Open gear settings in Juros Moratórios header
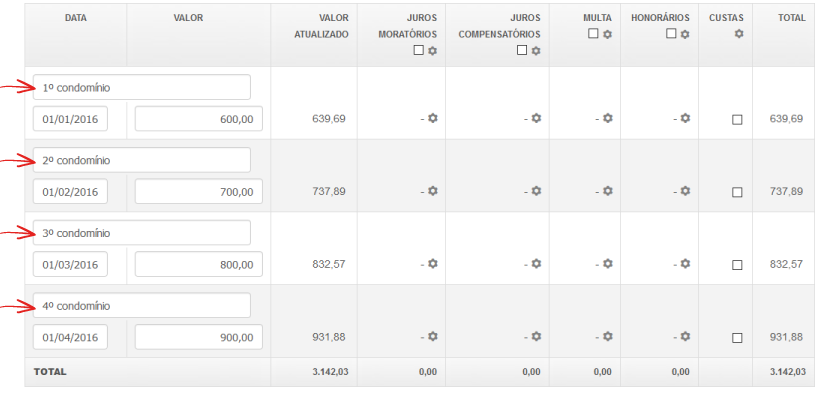Image resolution: width=819 pixels, height=393 pixels. pyautogui.click(x=432, y=51)
